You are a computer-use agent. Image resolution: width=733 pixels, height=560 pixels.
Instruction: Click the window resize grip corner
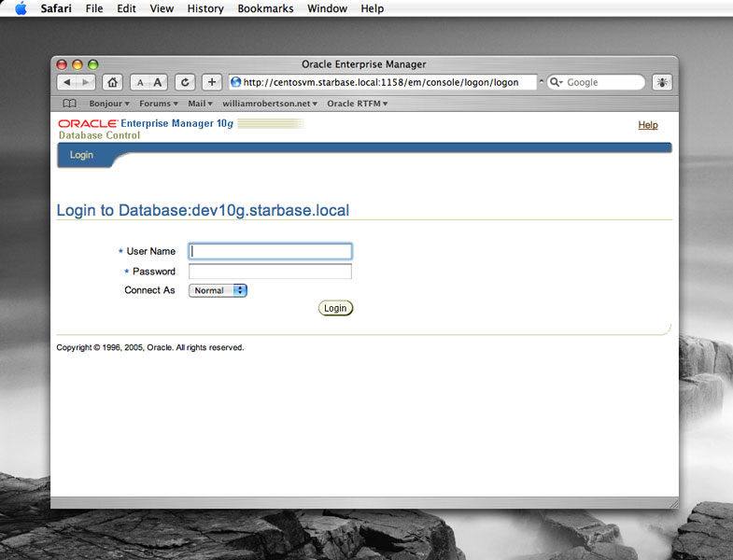[673, 503]
